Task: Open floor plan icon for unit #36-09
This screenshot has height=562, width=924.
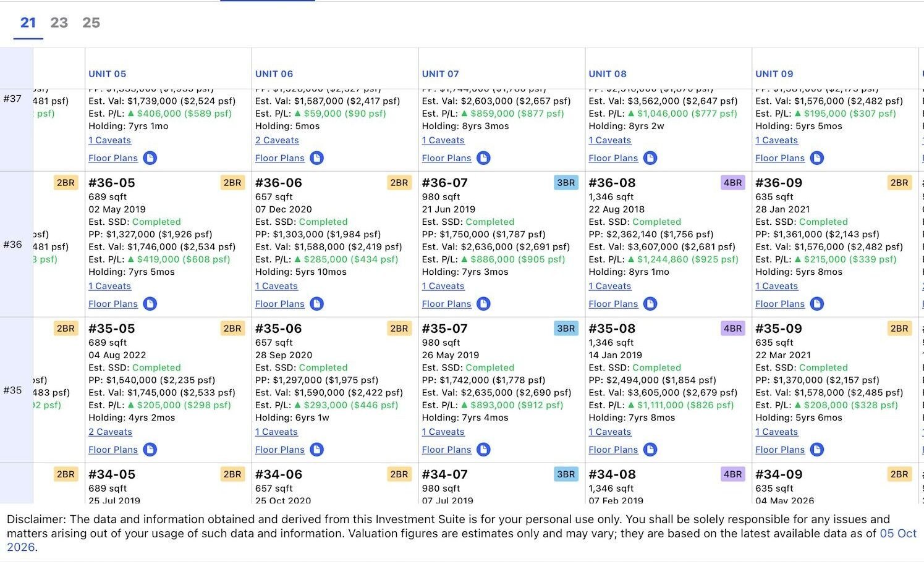Action: pyautogui.click(x=817, y=304)
